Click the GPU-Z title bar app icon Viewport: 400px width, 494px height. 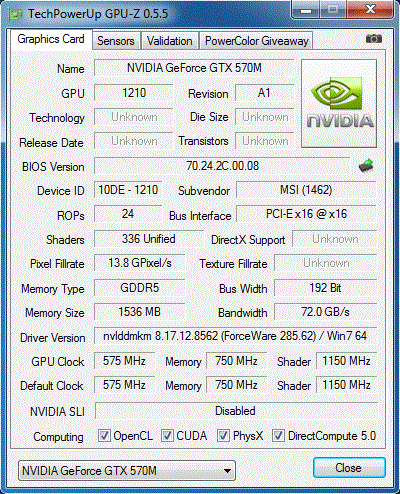click(16, 14)
